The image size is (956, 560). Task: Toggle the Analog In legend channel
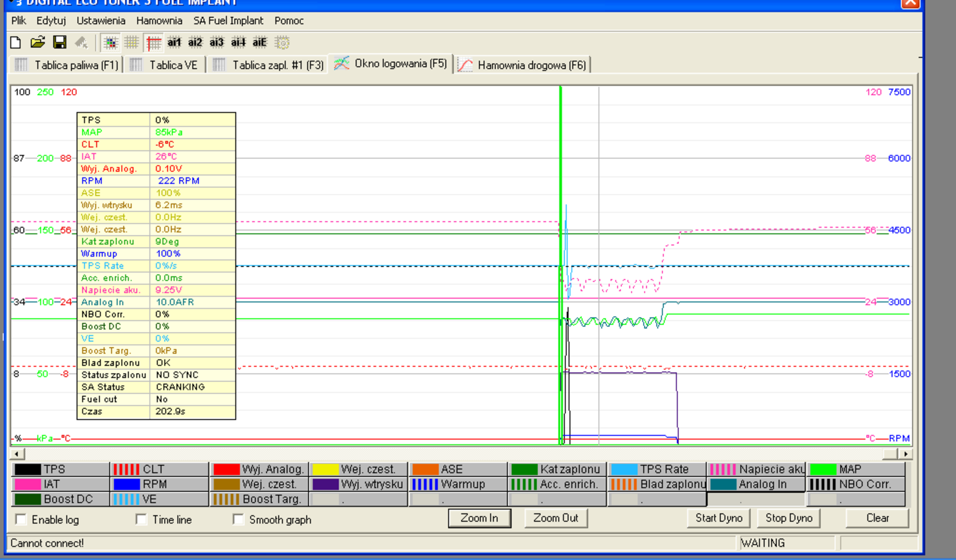point(756,484)
